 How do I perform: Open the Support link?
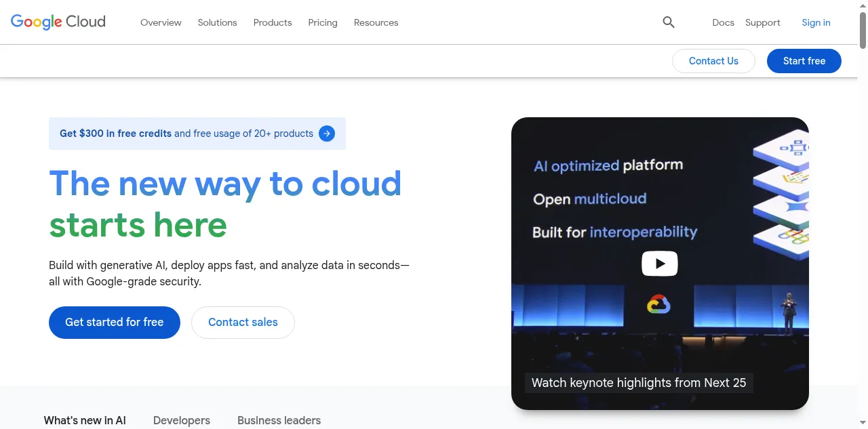point(763,22)
